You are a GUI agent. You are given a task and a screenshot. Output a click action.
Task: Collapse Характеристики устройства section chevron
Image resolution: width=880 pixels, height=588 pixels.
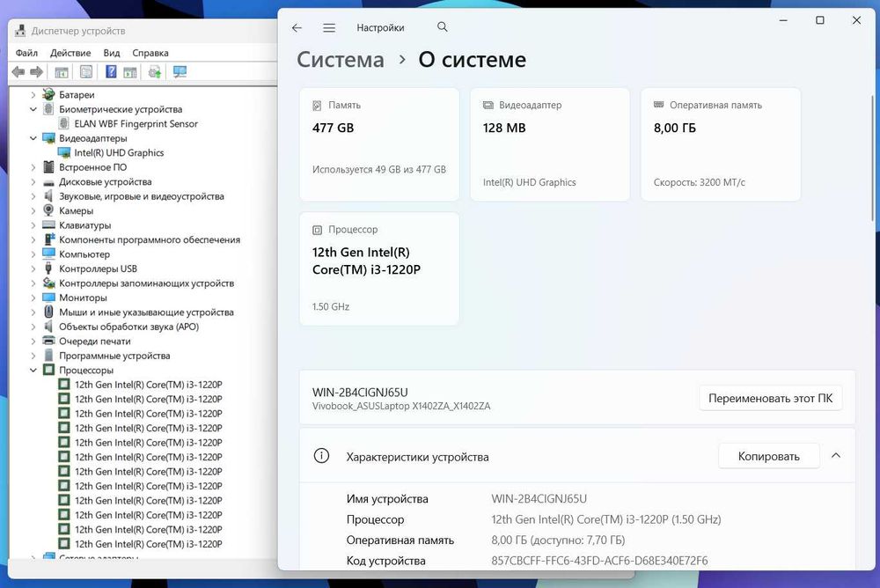(x=836, y=456)
